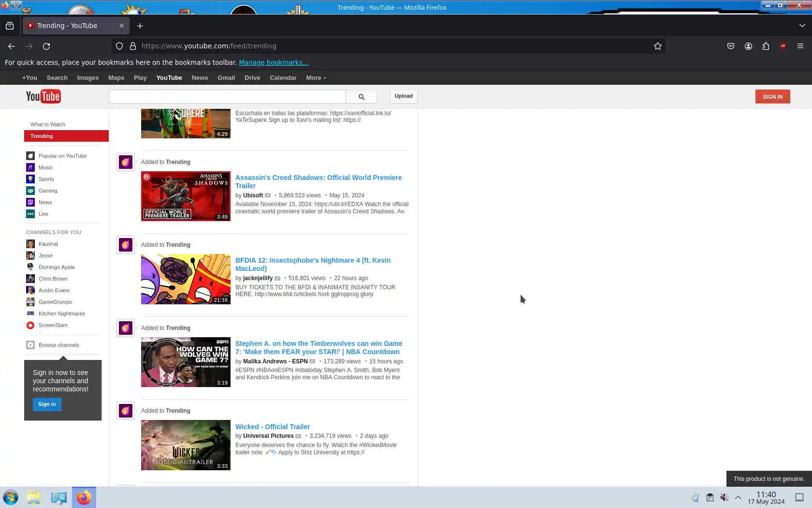Image resolution: width=812 pixels, height=508 pixels.
Task: Open the Gaming category icon
Action: [30, 191]
